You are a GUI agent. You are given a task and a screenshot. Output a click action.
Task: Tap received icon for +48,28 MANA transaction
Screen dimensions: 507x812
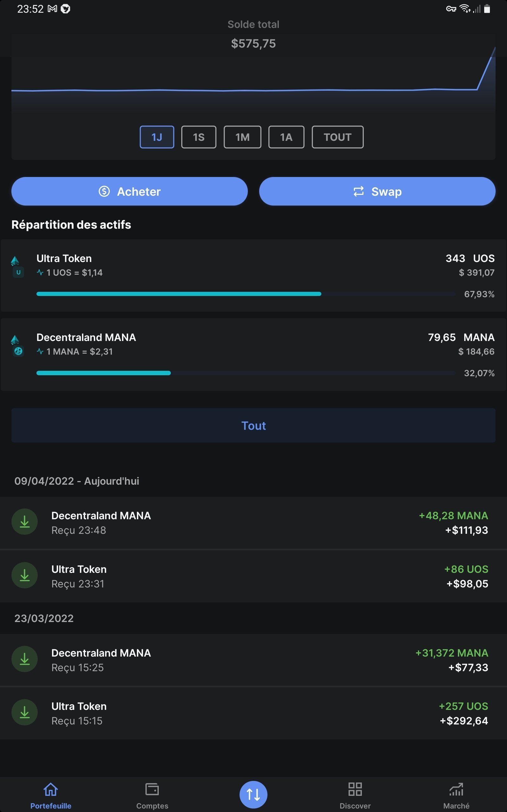24,522
